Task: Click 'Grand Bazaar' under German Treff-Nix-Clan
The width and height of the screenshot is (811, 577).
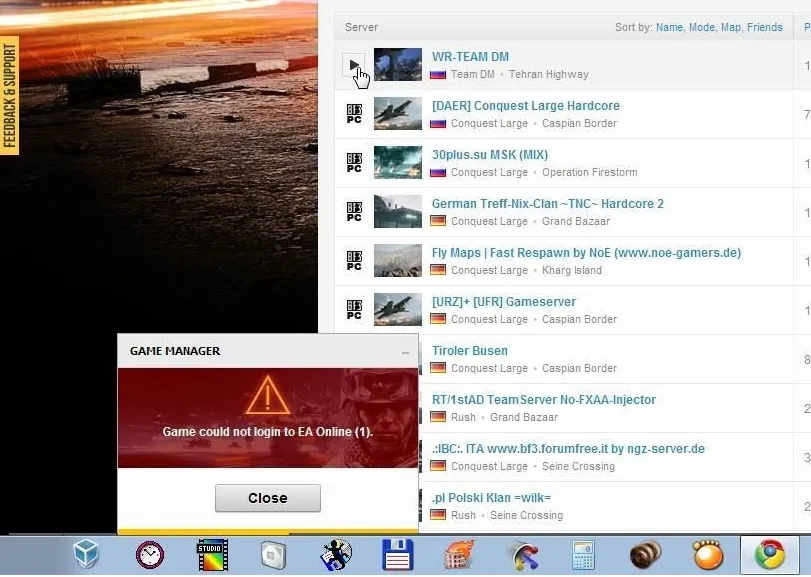Action: 576,221
